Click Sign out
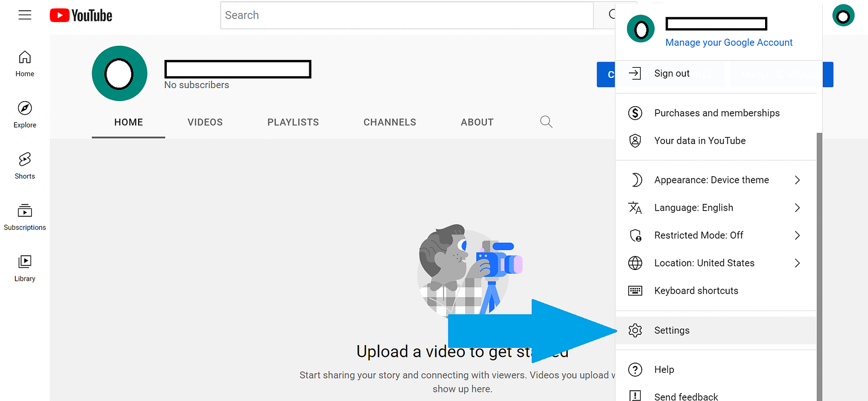Screen dimensions: 868x401 click(x=671, y=73)
